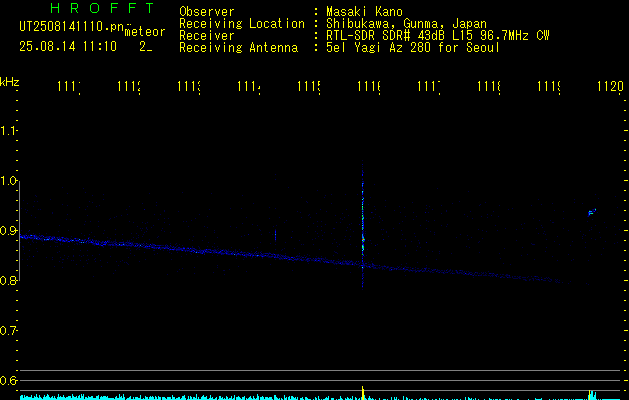
Task: Click the receiver details RTL-SDR SDR# line
Action: pos(438,36)
